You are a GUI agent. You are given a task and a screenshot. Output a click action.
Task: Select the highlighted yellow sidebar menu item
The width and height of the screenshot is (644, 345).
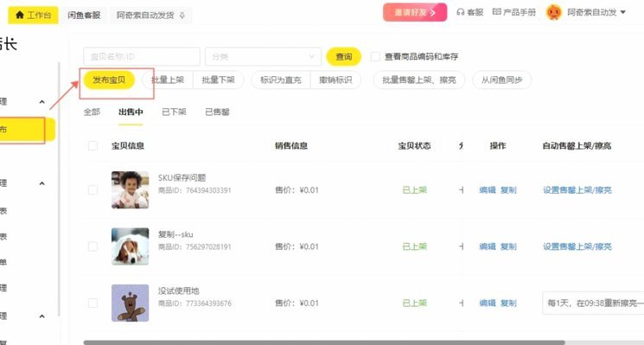click(x=27, y=130)
